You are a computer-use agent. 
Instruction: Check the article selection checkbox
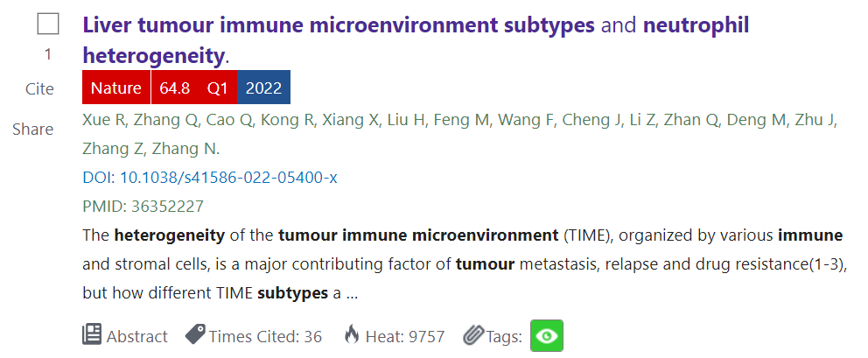coord(48,25)
